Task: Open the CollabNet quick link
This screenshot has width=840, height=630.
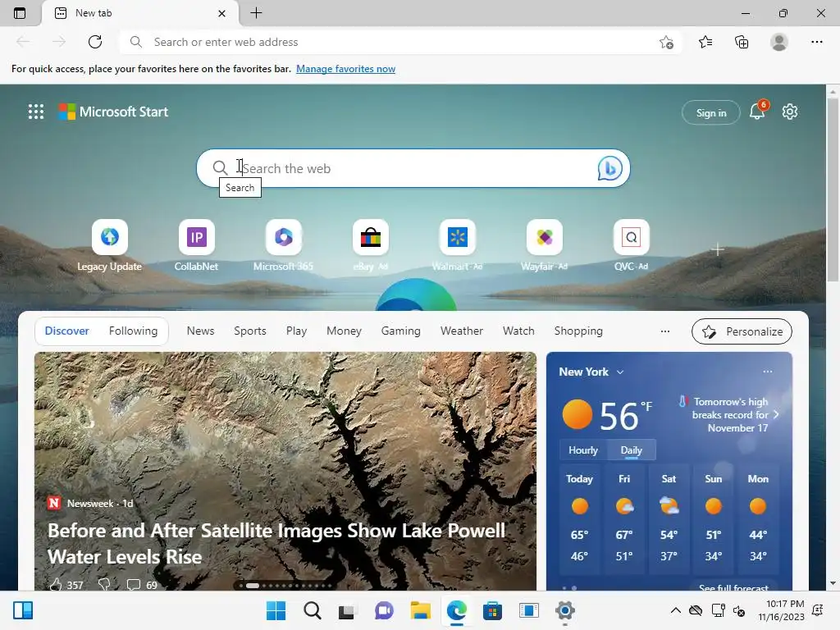Action: tap(197, 246)
